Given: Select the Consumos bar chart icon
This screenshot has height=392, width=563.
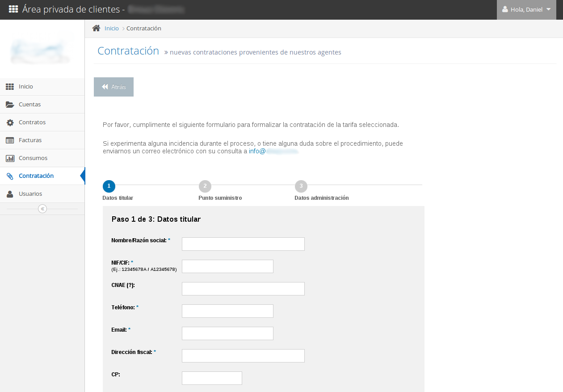Looking at the screenshot, I should (x=10, y=158).
